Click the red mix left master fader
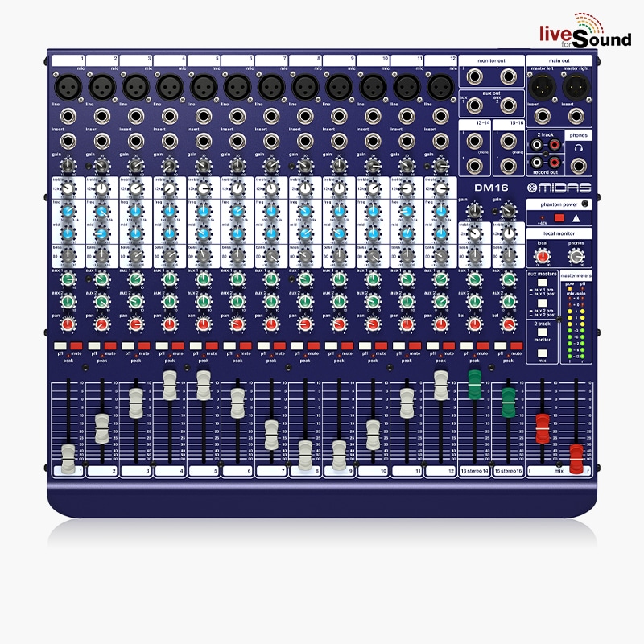Screen dimensions: 644x644 click(543, 428)
